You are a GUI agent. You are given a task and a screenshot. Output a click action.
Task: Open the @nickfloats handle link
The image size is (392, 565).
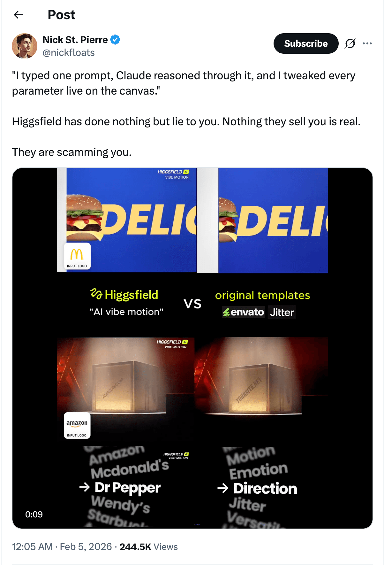pyautogui.click(x=69, y=53)
